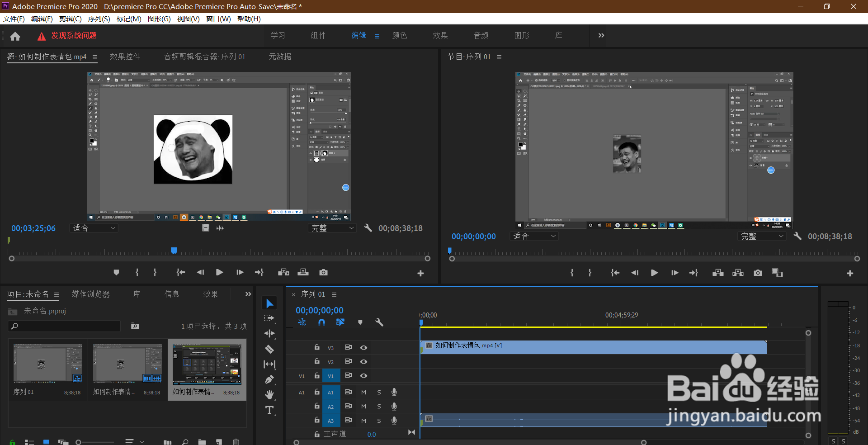Click Export Frame camera icon in Source monitor

323,273
